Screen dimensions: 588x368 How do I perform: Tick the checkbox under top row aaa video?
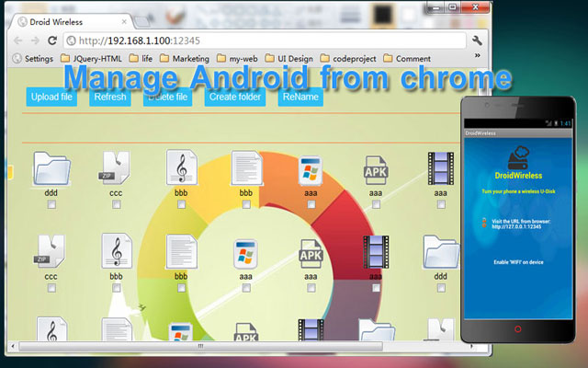pyautogui.click(x=441, y=204)
